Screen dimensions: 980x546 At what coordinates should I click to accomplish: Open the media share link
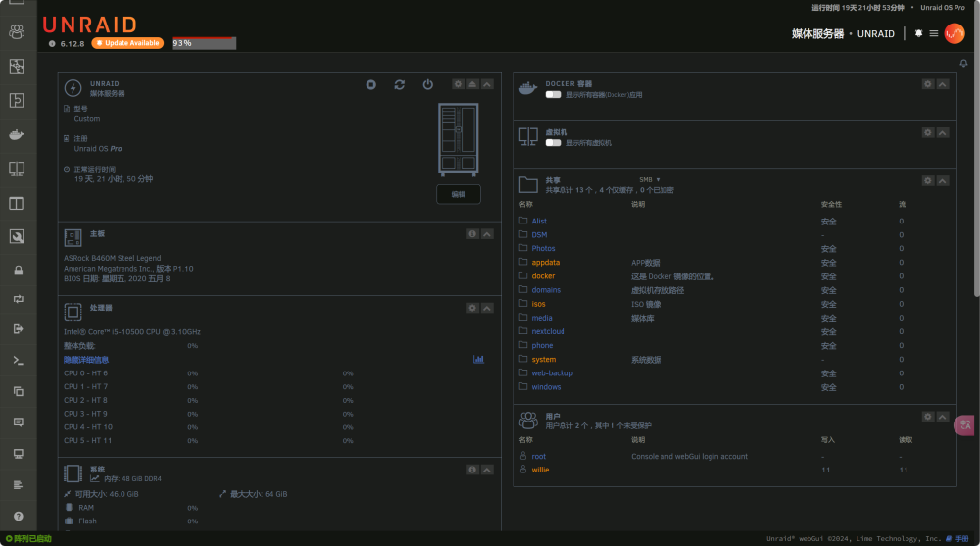pyautogui.click(x=542, y=318)
